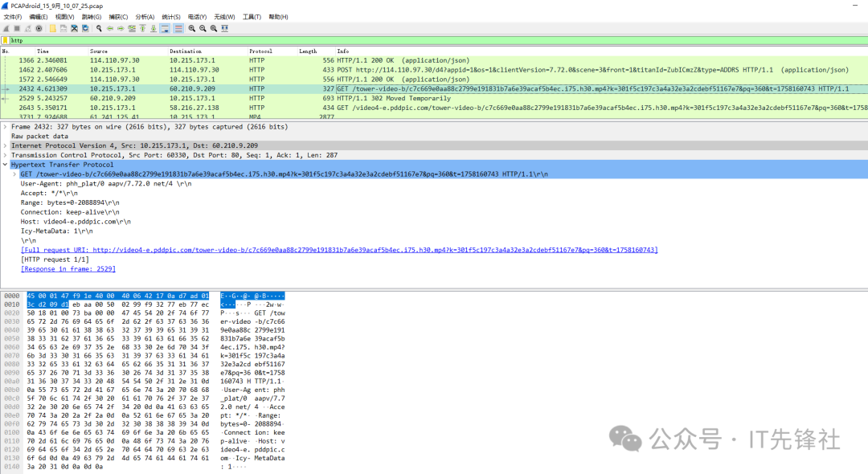Select the Range: bytes=0-2088894 line
The image size is (868, 474).
(70, 202)
